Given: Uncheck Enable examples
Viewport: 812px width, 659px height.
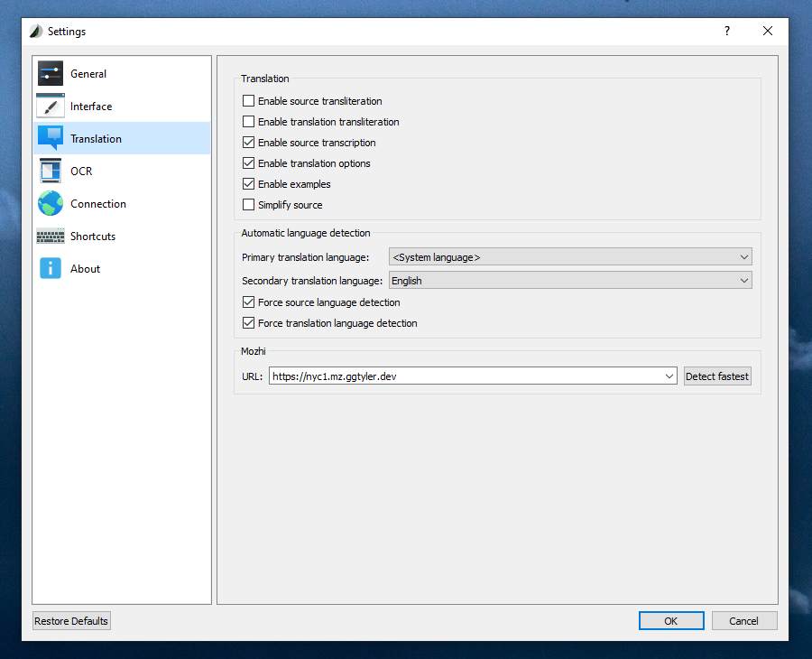Looking at the screenshot, I should (x=249, y=184).
